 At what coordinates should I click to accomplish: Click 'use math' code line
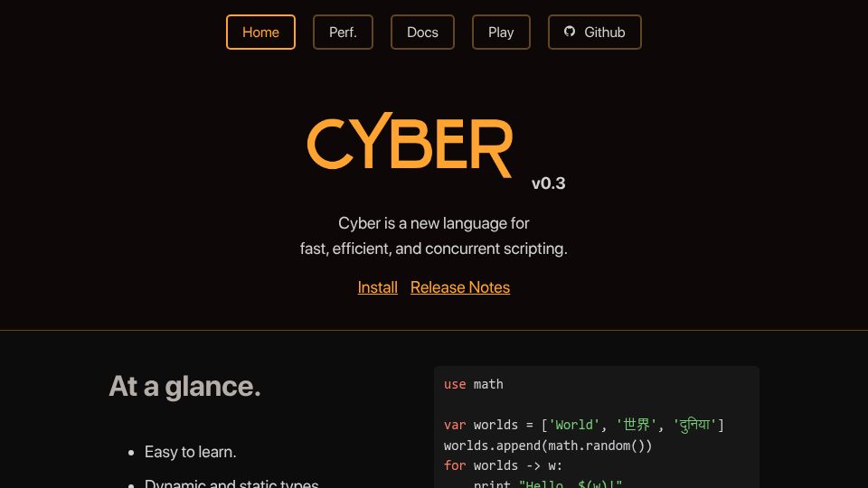pyautogui.click(x=473, y=384)
